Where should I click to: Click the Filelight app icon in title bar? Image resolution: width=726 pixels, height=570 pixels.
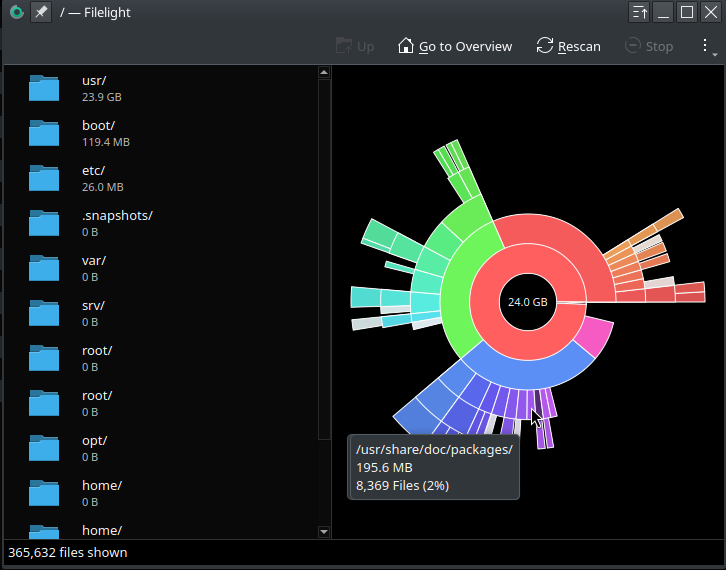pyautogui.click(x=16, y=13)
